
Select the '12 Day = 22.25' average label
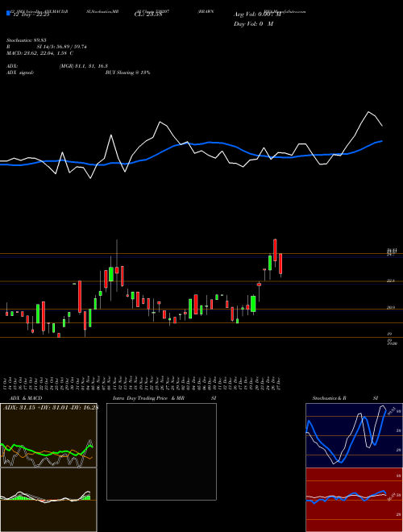(x=31, y=15)
